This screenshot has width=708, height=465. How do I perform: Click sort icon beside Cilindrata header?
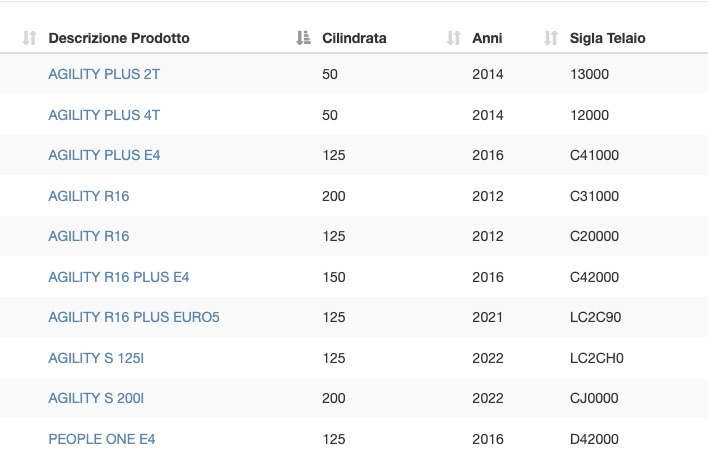point(303,38)
